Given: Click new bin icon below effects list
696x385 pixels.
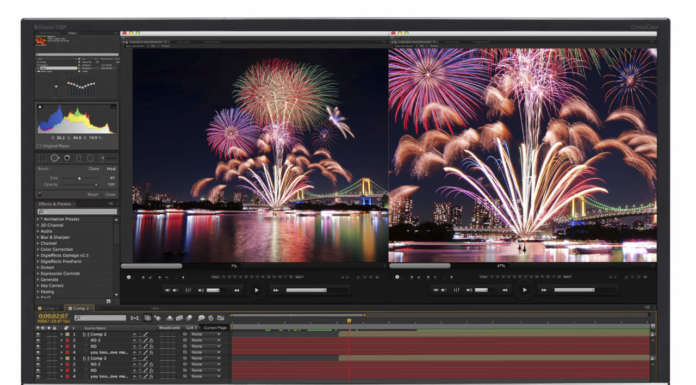Looking at the screenshot, I should [108, 301].
